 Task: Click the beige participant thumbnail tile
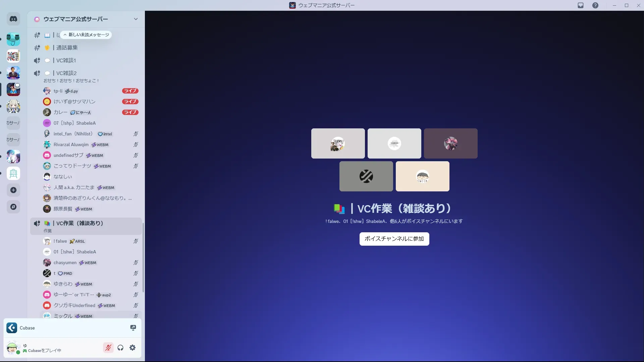click(x=422, y=176)
